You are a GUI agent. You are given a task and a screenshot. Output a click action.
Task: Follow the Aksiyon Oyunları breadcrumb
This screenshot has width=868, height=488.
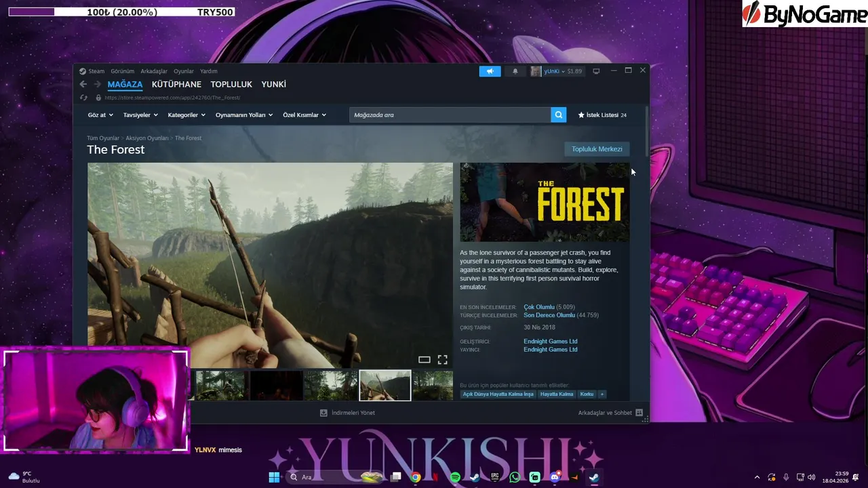(147, 138)
